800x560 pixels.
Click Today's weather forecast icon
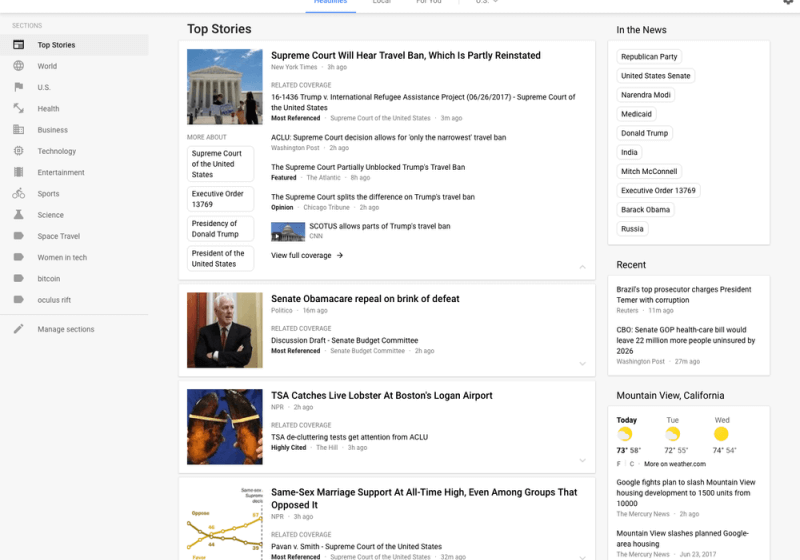pyautogui.click(x=625, y=434)
